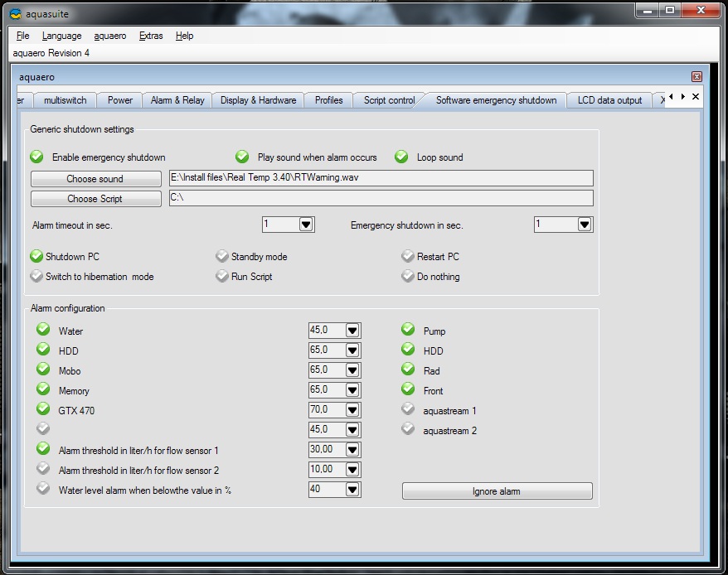Click the RTWarning.wav sound path field

(x=381, y=178)
